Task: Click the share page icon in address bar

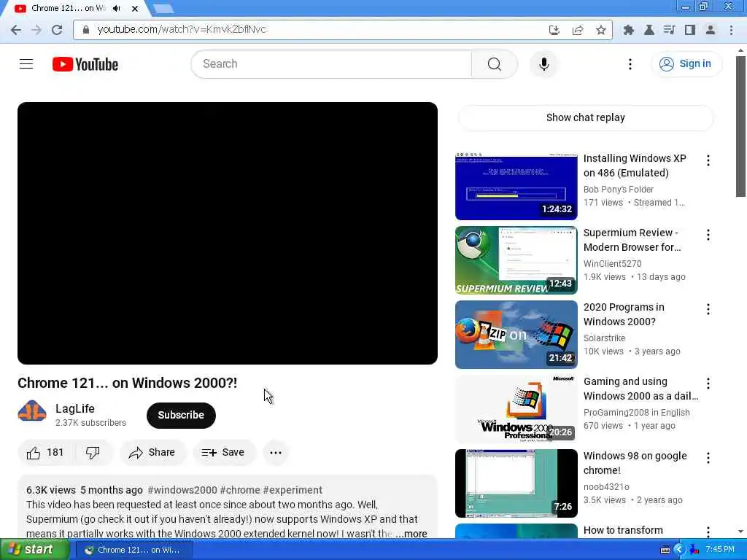Action: (x=578, y=30)
